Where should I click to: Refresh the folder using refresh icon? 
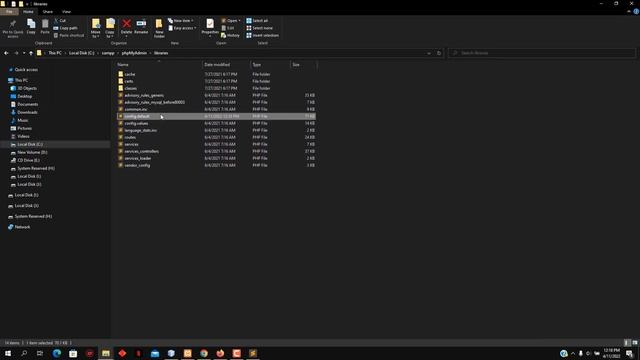point(439,53)
